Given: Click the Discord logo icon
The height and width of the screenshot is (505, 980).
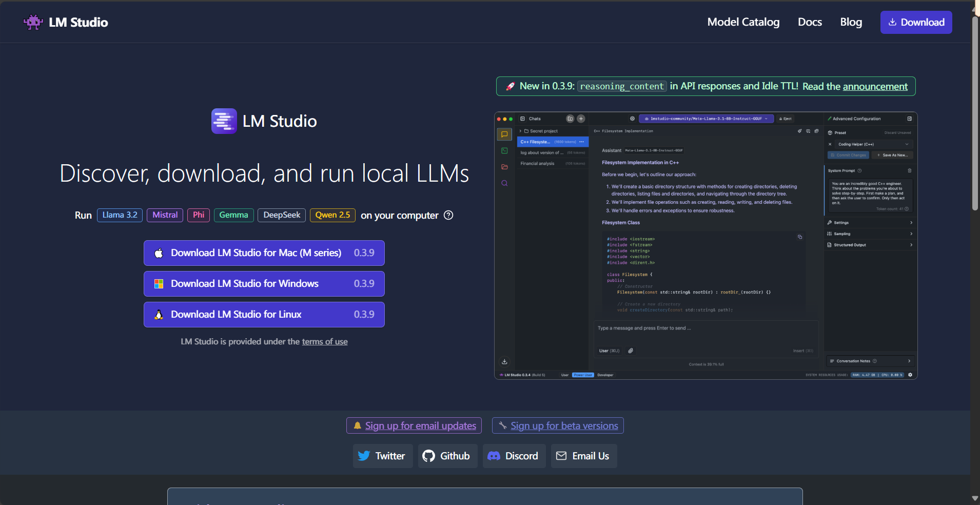Looking at the screenshot, I should tap(494, 456).
